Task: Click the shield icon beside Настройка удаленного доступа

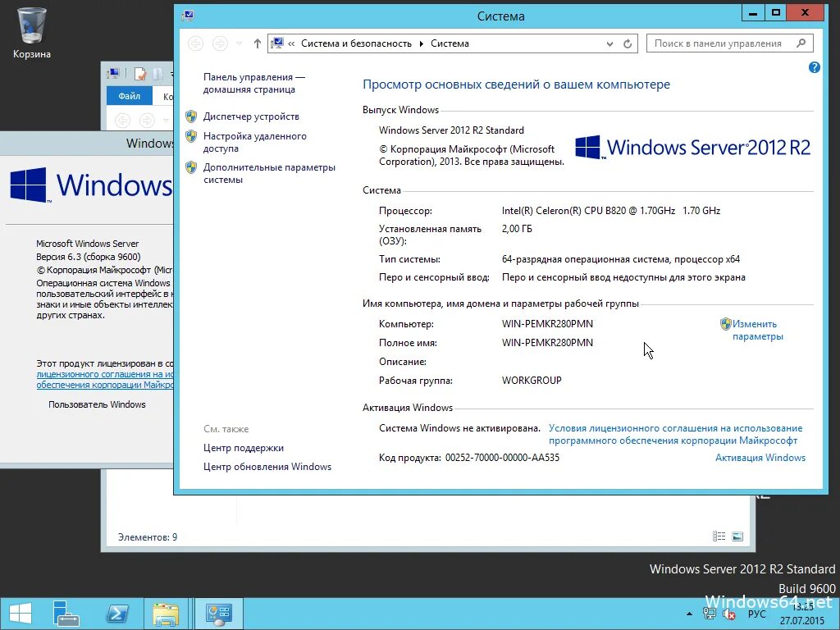Action: point(191,136)
